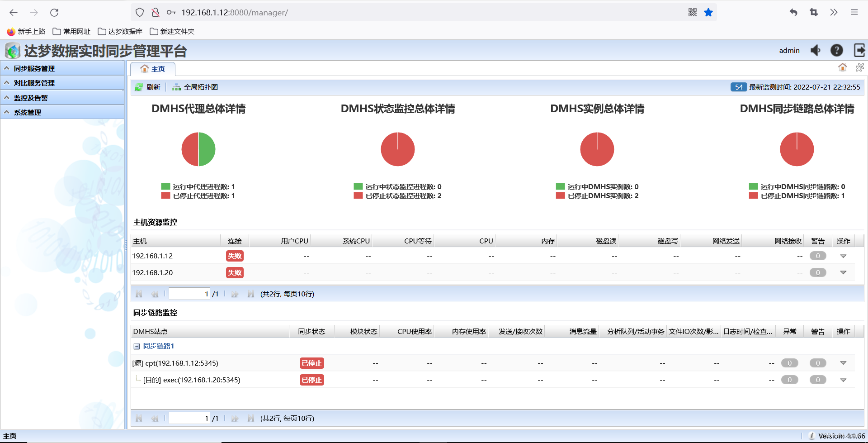The image size is (868, 443).
Task: Click the platform globe logo icon
Action: 13,51
